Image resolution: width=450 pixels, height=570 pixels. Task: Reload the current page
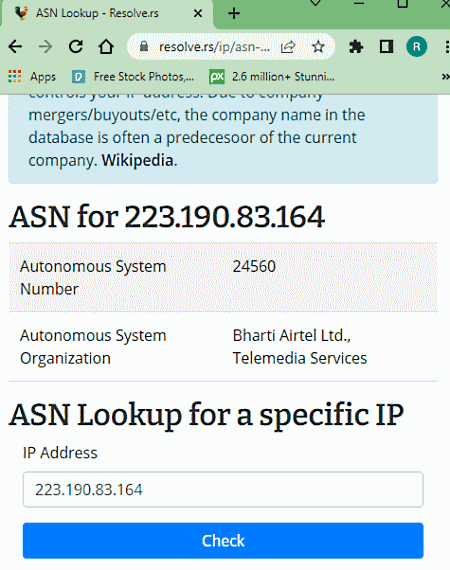[76, 47]
